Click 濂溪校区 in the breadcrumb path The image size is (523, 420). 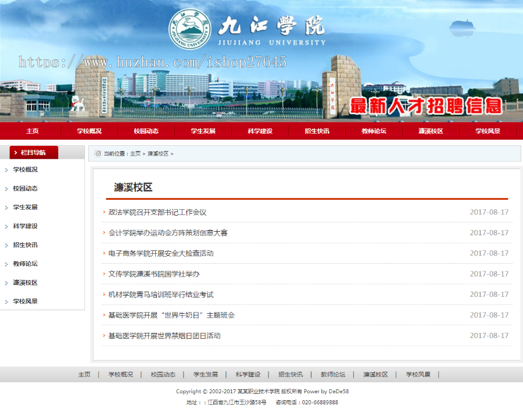pos(158,154)
